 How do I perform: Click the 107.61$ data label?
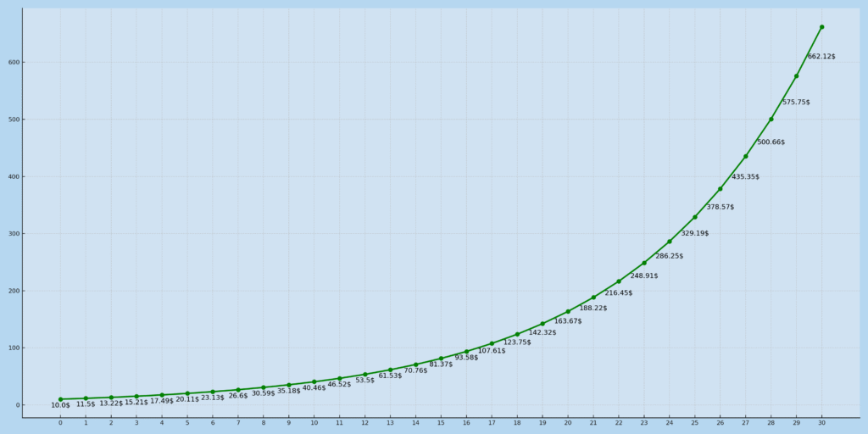[492, 351]
